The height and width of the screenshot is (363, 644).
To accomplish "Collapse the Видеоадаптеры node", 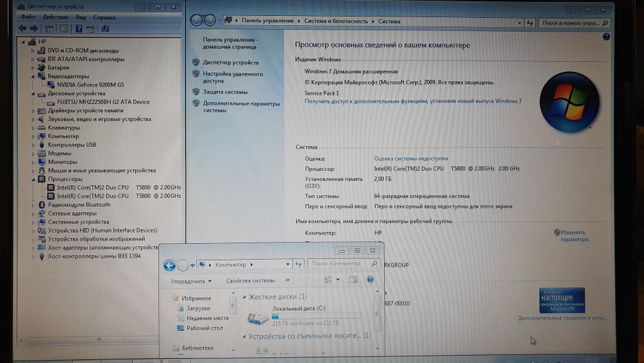I will 33,77.
